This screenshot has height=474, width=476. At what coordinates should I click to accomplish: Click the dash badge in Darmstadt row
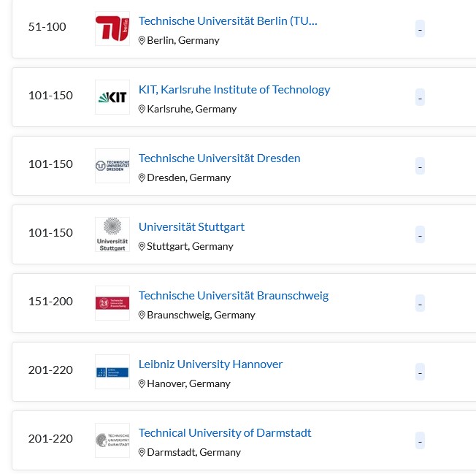point(420,440)
